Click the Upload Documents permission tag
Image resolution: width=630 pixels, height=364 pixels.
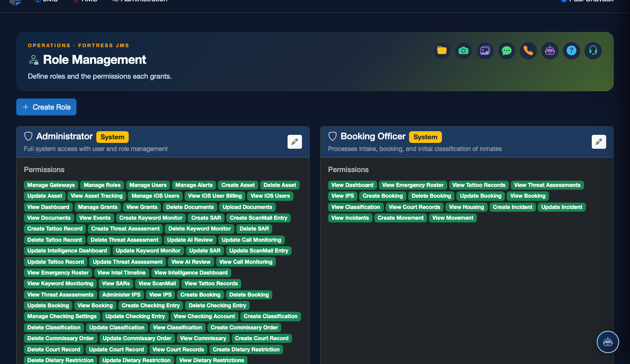click(x=247, y=207)
